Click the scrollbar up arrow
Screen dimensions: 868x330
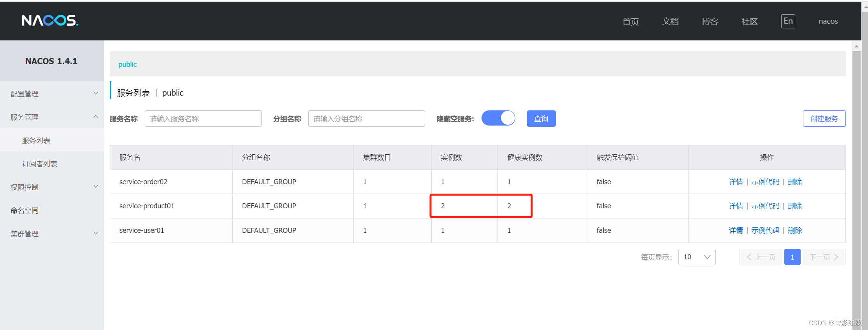(856, 46)
